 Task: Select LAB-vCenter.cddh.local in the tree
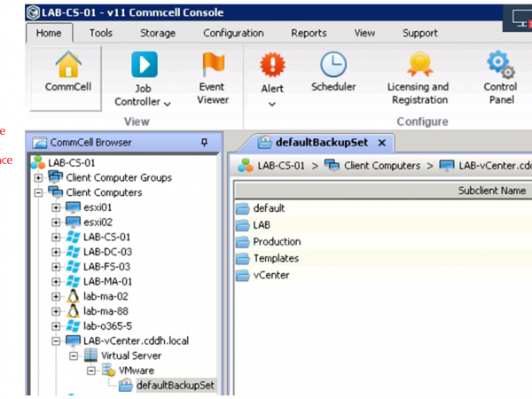pyautogui.click(x=136, y=340)
